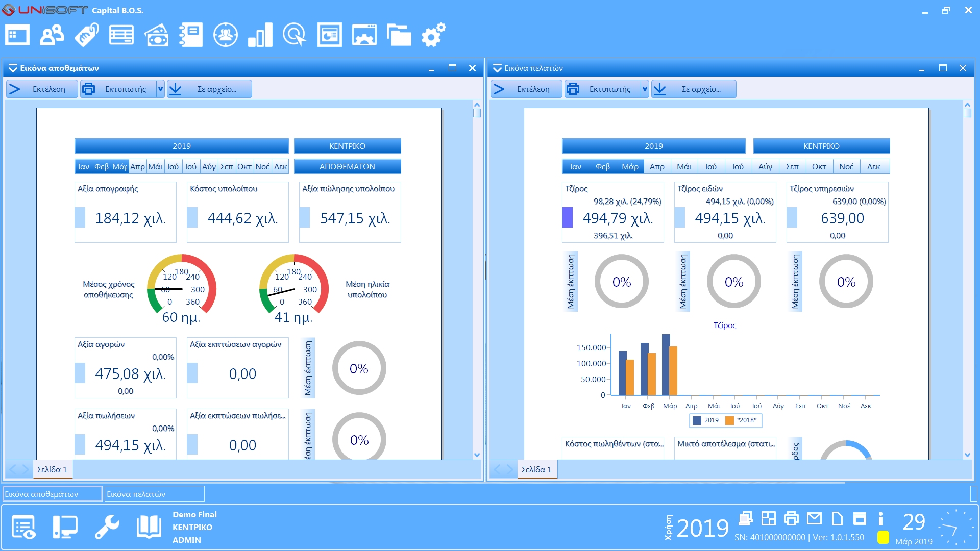Expand printer dropdown arrow in Εικόνα πελατών
The width and height of the screenshot is (980, 551).
pyautogui.click(x=645, y=89)
